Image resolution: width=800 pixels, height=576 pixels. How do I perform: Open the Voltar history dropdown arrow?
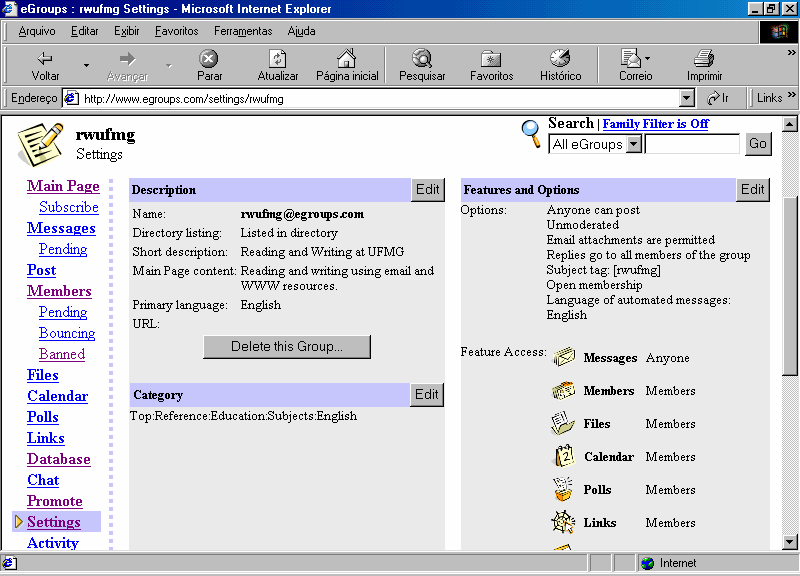click(86, 65)
